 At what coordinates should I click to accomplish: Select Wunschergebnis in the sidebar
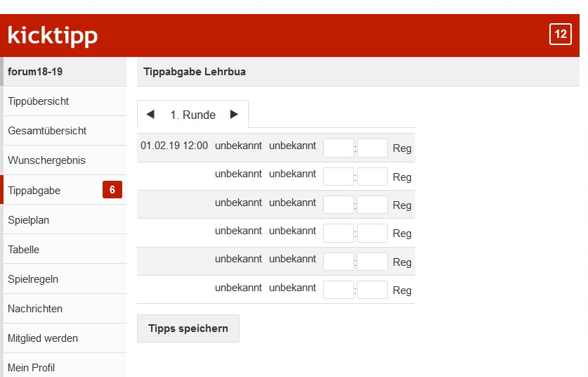point(46,160)
